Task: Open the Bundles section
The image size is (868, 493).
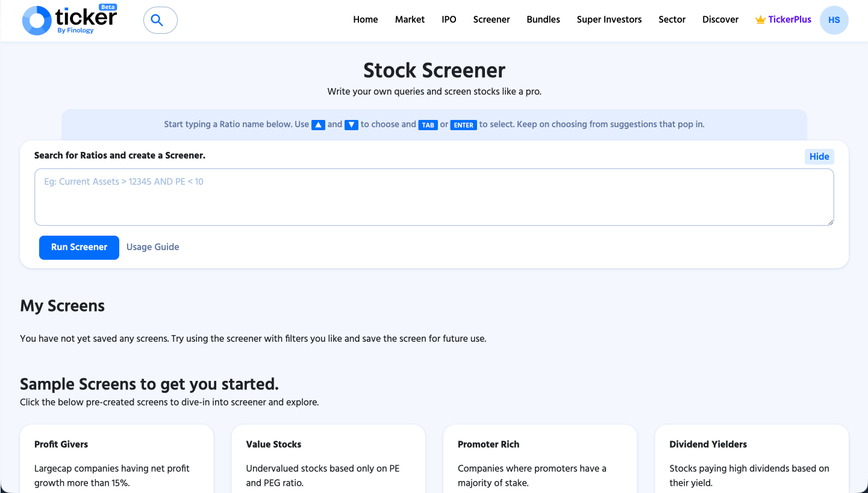Action: click(543, 19)
